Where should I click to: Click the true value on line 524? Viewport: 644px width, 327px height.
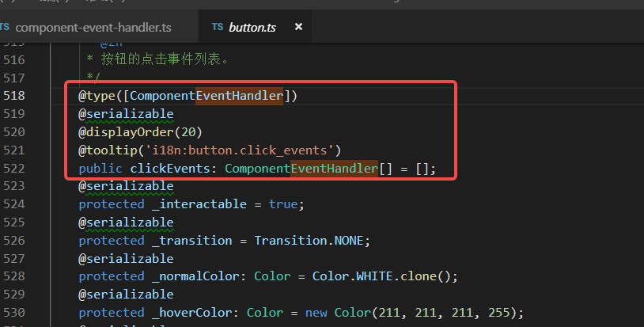tap(283, 204)
